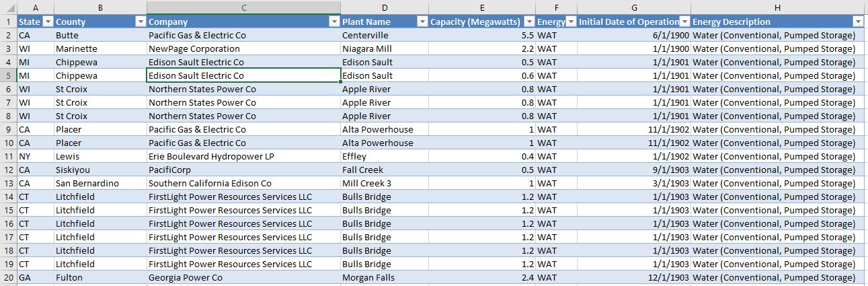
Task: Open the Plant Name filter dropdown
Action: [422, 22]
